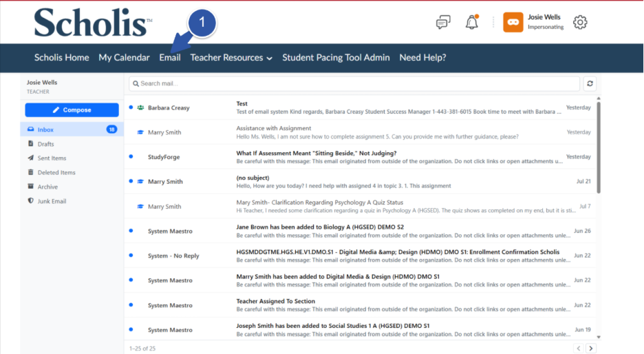Click student icon on Assistance with Assignment row
This screenshot has width=644, height=354.
point(140,132)
